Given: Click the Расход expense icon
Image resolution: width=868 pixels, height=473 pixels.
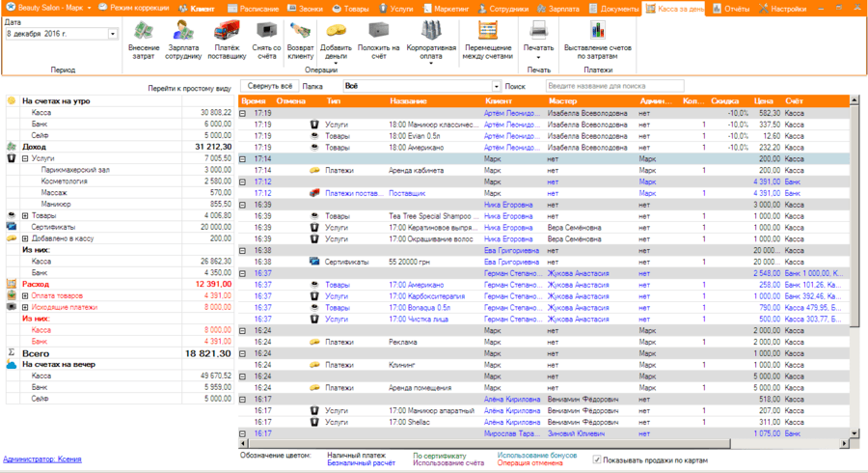Looking at the screenshot, I should pyautogui.click(x=11, y=284).
